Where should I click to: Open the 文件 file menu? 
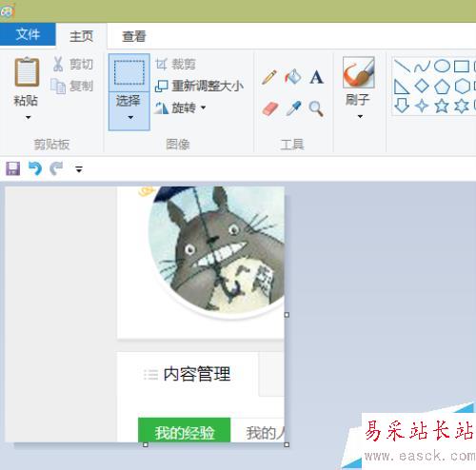pyautogui.click(x=28, y=34)
